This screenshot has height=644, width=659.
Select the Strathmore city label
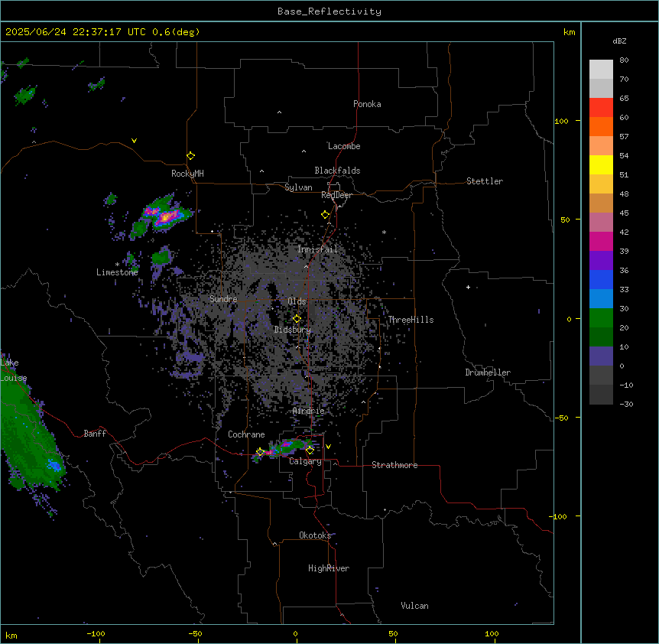click(x=394, y=465)
